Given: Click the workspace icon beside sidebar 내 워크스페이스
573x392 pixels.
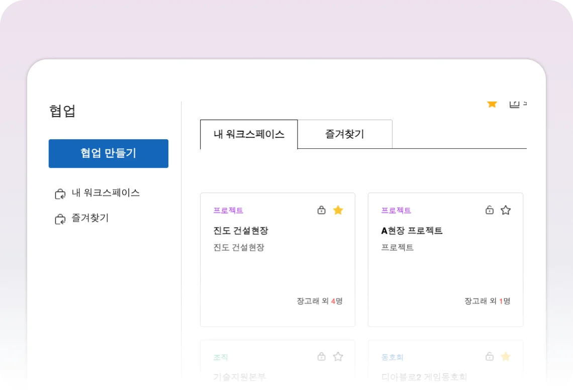Looking at the screenshot, I should [x=60, y=193].
